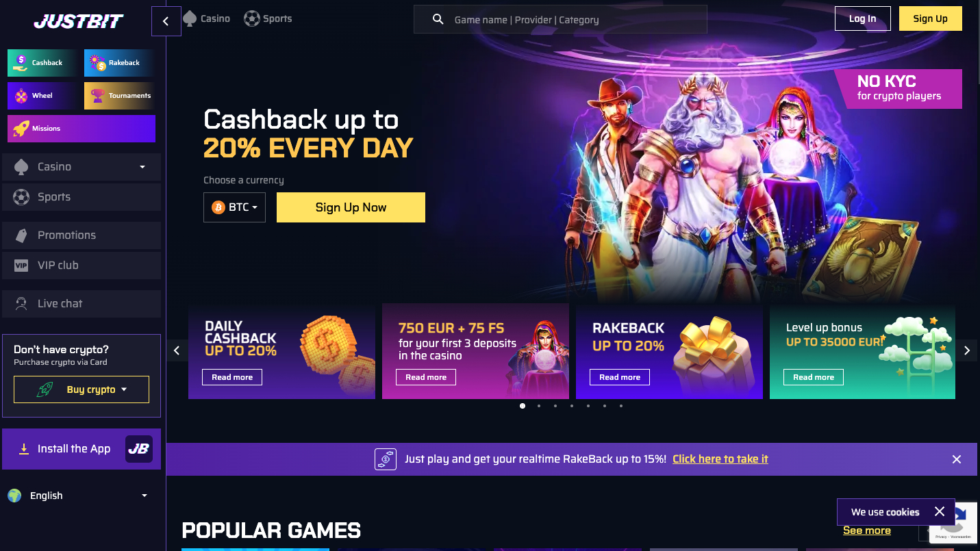Launch the Missions rocket tile
The height and width of the screenshot is (551, 980).
tap(81, 129)
